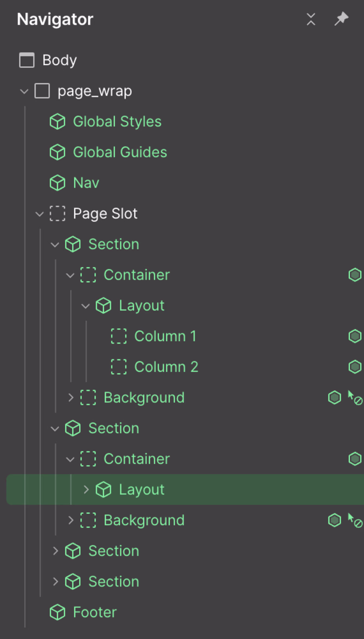This screenshot has height=639, width=364.
Task: Click the Body element window icon
Action: pyautogui.click(x=27, y=60)
